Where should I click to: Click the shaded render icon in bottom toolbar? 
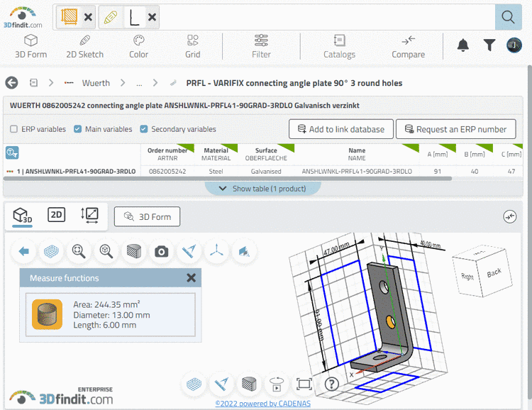tap(249, 384)
